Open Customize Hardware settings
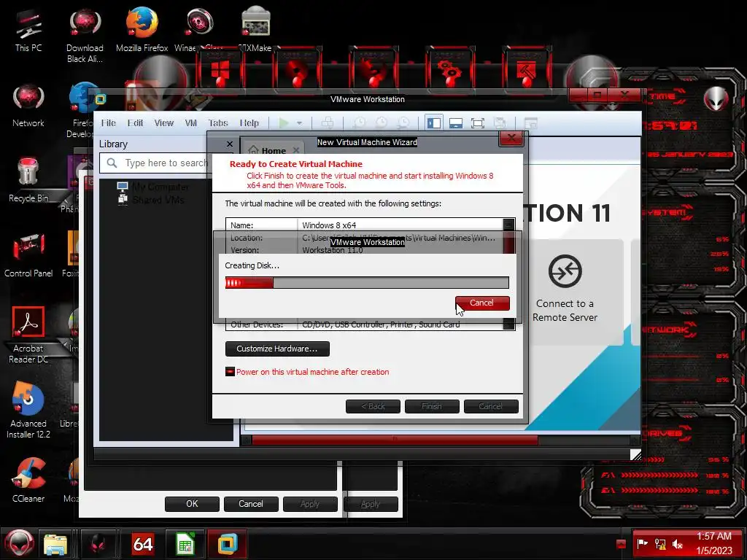747x560 pixels. tap(276, 349)
